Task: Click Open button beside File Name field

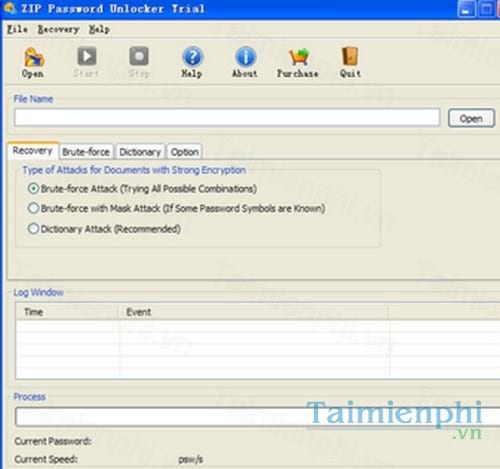Action: pyautogui.click(x=471, y=118)
